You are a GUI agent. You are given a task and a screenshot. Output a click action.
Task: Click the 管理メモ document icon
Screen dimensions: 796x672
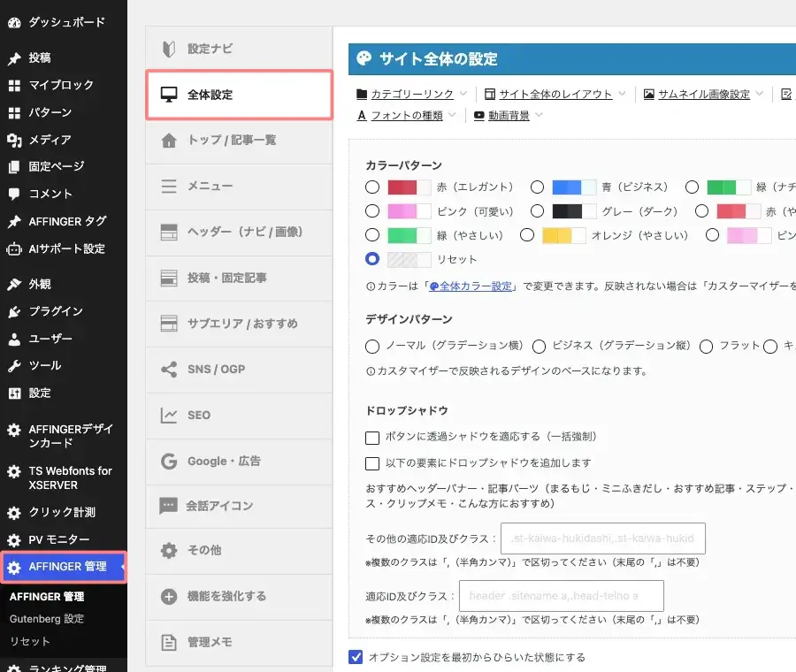(x=169, y=643)
